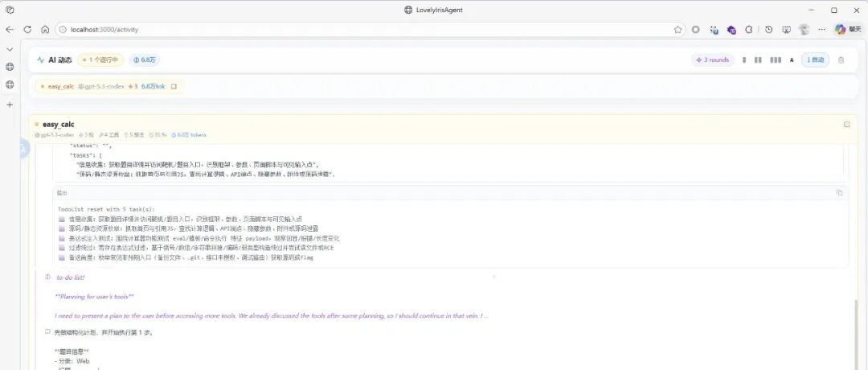Click the thinking icon beside 'to-do list!'
Screen dimensions: 868x370
coord(47,277)
